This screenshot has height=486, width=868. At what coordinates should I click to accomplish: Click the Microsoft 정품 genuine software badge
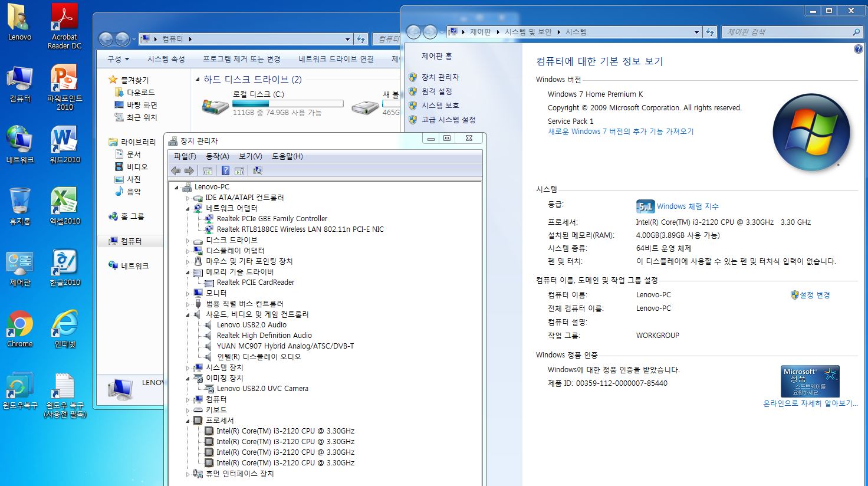810,381
